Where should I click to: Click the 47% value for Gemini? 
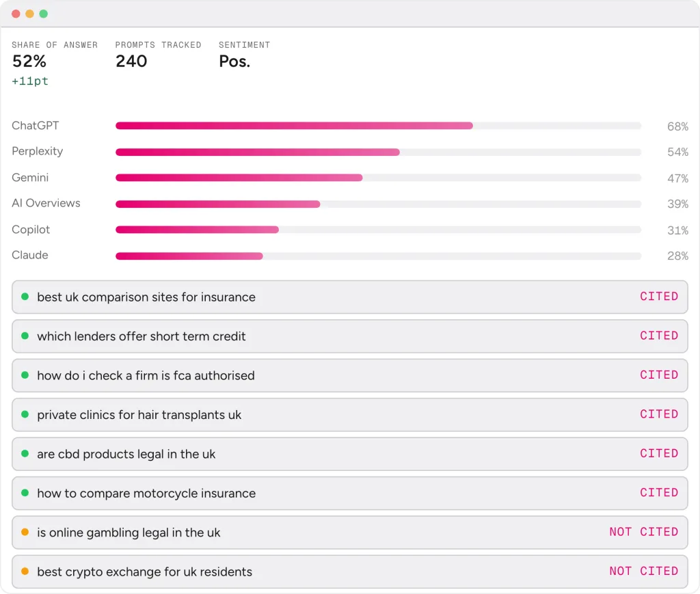(677, 178)
